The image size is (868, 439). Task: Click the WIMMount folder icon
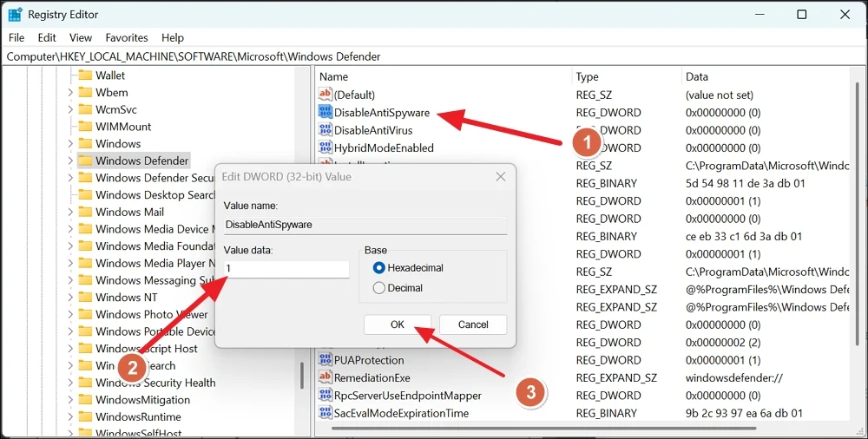(x=85, y=126)
